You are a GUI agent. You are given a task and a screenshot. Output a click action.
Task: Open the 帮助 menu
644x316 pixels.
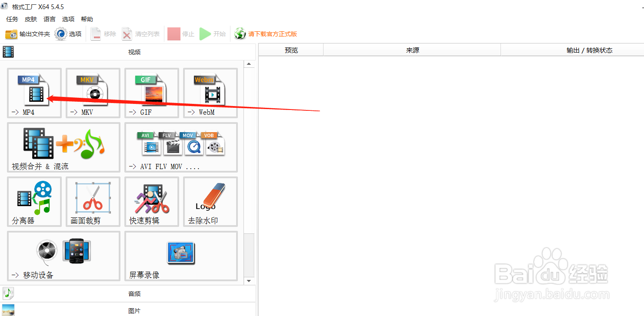coord(87,19)
